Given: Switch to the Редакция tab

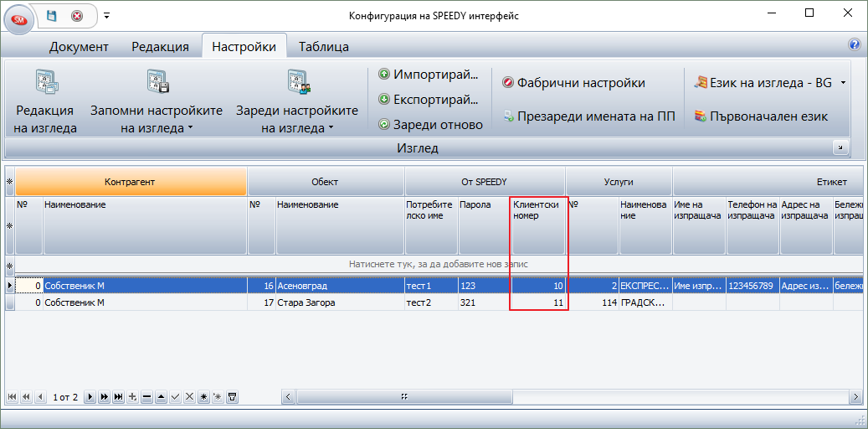Looking at the screenshot, I should pyautogui.click(x=161, y=47).
